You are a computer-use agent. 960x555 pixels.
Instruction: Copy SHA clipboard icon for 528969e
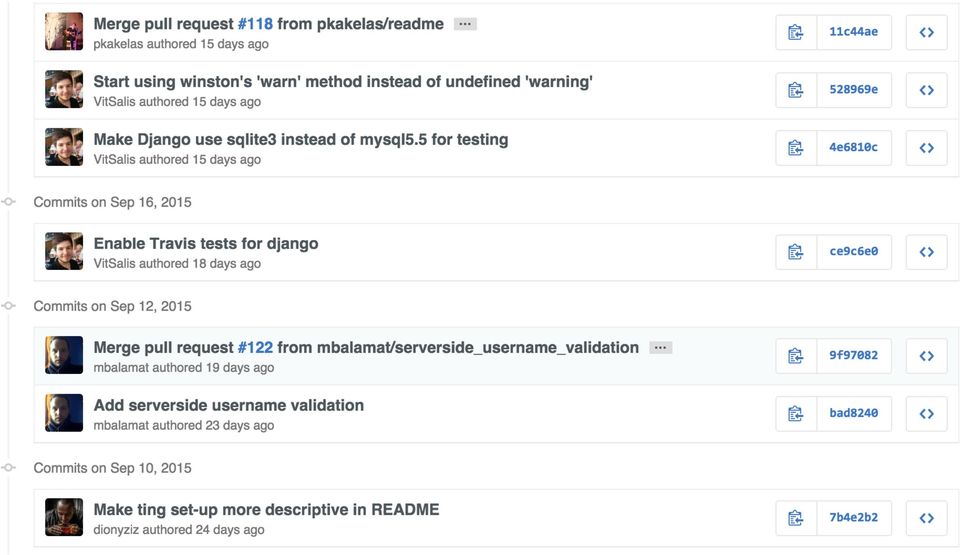pyautogui.click(x=796, y=90)
